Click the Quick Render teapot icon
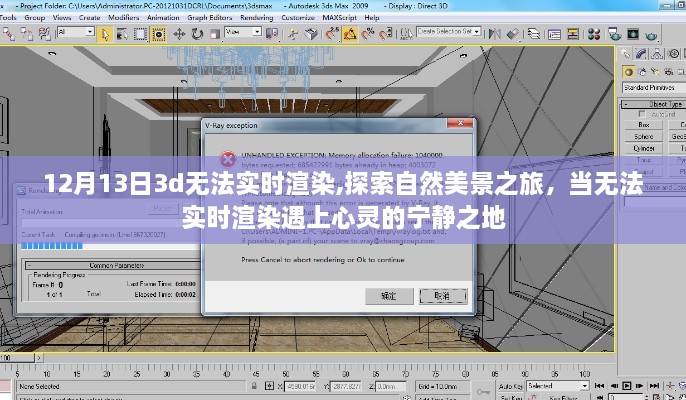This screenshot has height=400, width=686. [x=651, y=34]
